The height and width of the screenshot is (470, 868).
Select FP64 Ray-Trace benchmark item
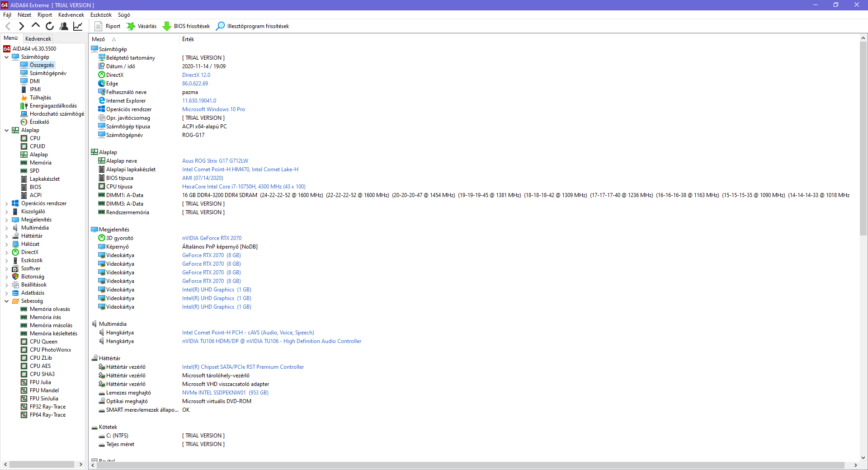point(47,415)
